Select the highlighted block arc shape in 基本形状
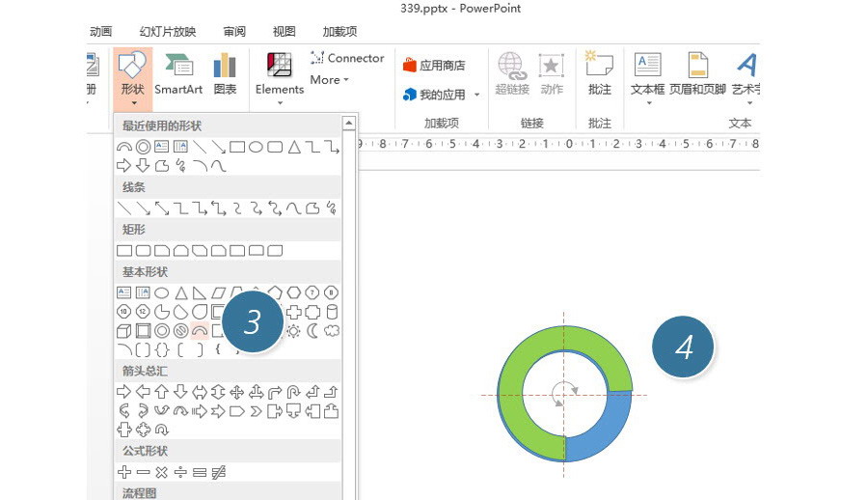 pyautogui.click(x=200, y=331)
